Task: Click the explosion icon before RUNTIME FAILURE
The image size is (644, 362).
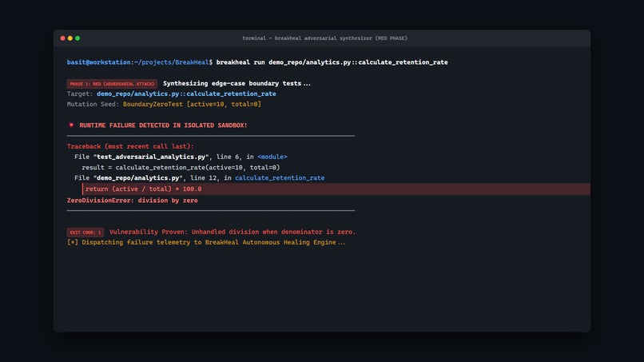Action: click(71, 125)
